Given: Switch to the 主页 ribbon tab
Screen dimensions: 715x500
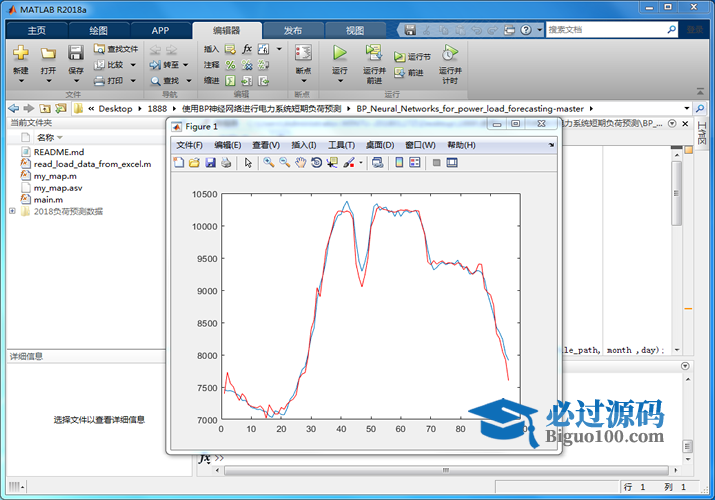Looking at the screenshot, I should [x=36, y=31].
